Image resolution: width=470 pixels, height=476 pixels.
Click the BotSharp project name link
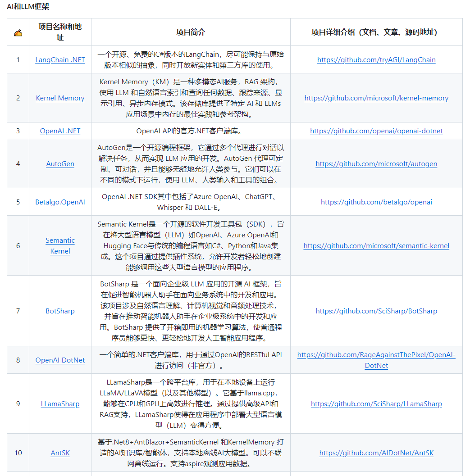[60, 311]
